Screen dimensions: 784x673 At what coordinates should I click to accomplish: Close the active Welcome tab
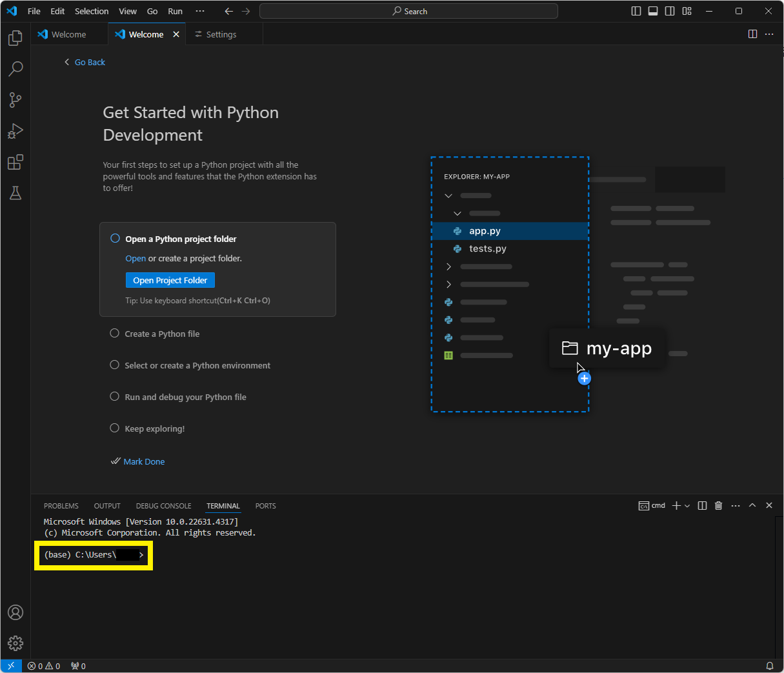176,34
